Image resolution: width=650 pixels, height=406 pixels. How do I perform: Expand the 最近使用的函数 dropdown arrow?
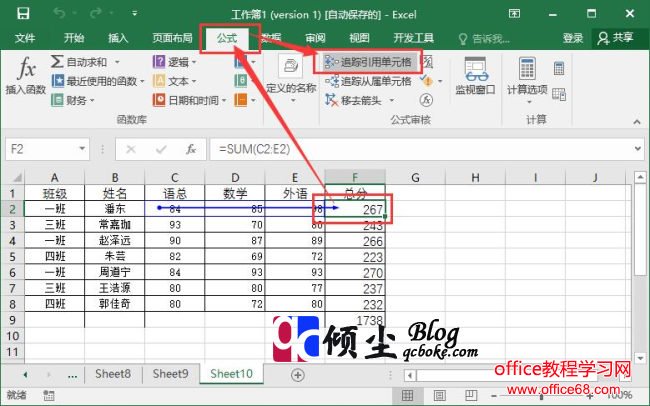(x=142, y=81)
